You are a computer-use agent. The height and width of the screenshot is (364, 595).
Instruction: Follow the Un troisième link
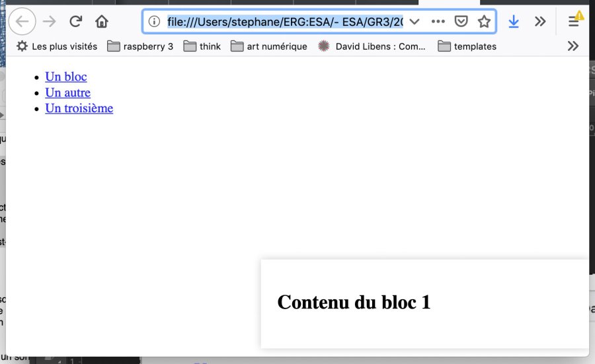click(79, 108)
